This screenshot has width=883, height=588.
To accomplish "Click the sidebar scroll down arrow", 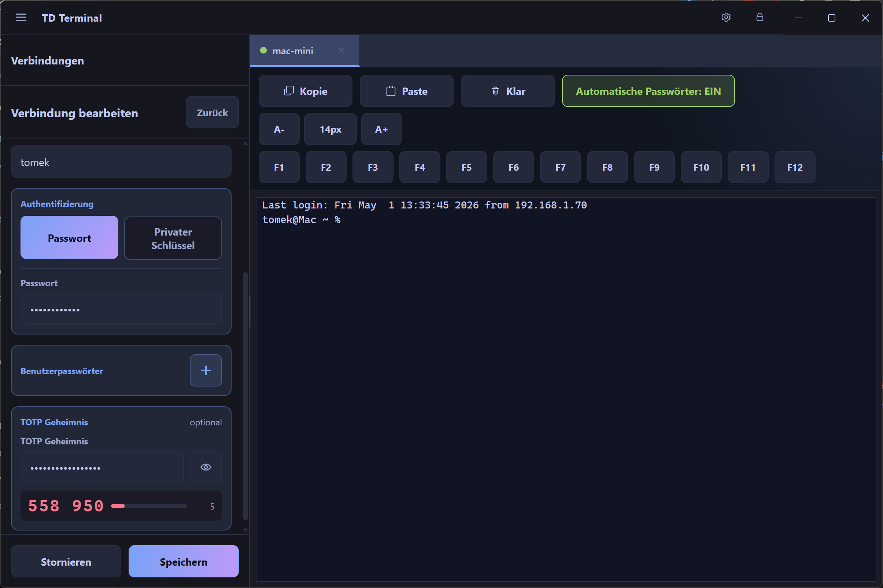I will click(x=245, y=530).
